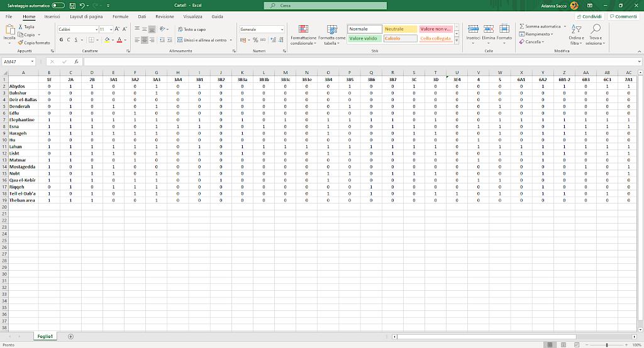The width and height of the screenshot is (644, 348).
Task: Align cell text left
Action: (137, 40)
